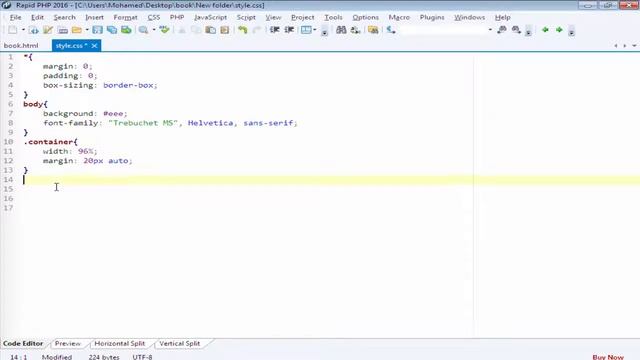Screen dimensions: 640x360
Task: Click the clipboard history toolbar icon
Action: coord(224,30)
